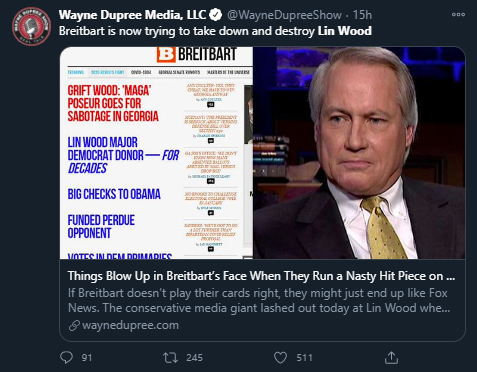This screenshot has height=372, width=477.
Task: Click the link chain icon by waynedupree.com
Action: [74, 325]
